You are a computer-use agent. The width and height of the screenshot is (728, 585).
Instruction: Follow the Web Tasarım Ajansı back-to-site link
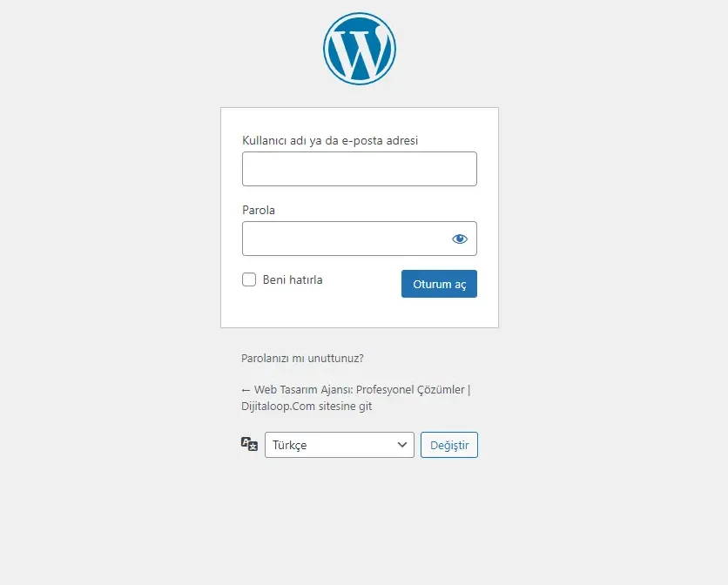click(x=355, y=398)
